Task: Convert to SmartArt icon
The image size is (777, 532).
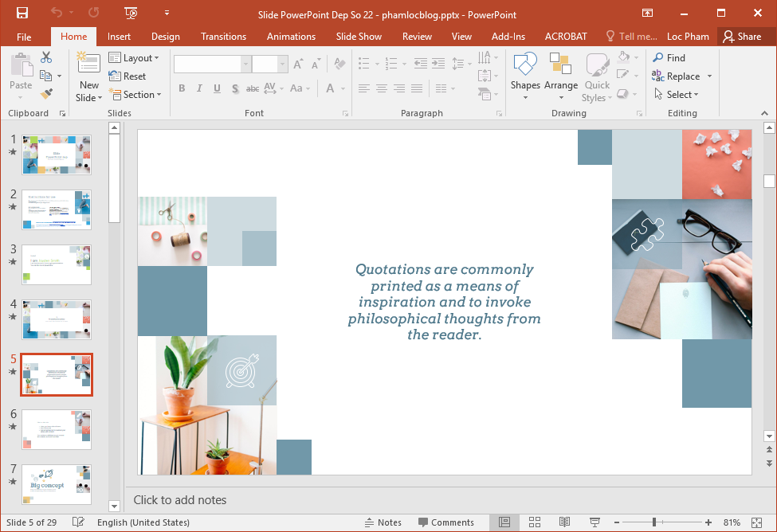Action: [x=488, y=94]
